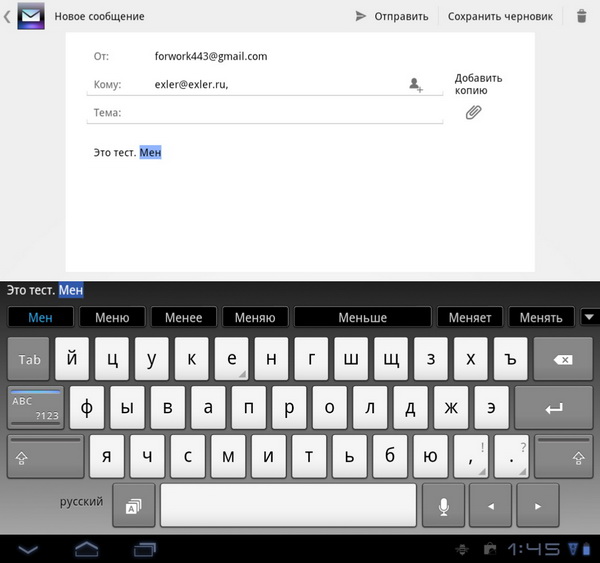Choose the suggestion "Меньше"
The height and width of the screenshot is (563, 600).
[362, 318]
